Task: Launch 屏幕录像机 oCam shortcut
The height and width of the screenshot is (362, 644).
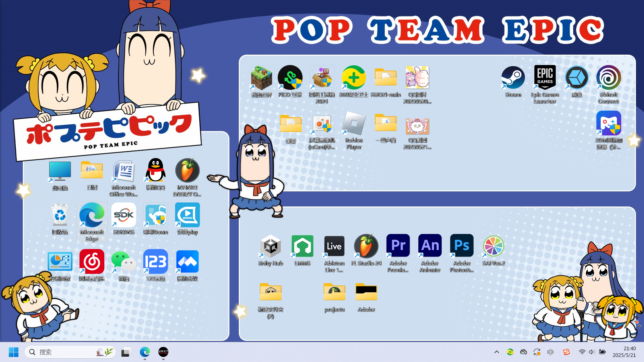Action: coord(322,130)
